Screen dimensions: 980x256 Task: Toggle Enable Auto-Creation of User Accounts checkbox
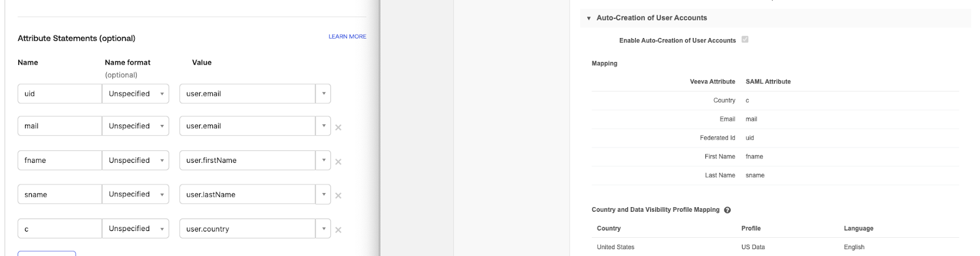[745, 40]
